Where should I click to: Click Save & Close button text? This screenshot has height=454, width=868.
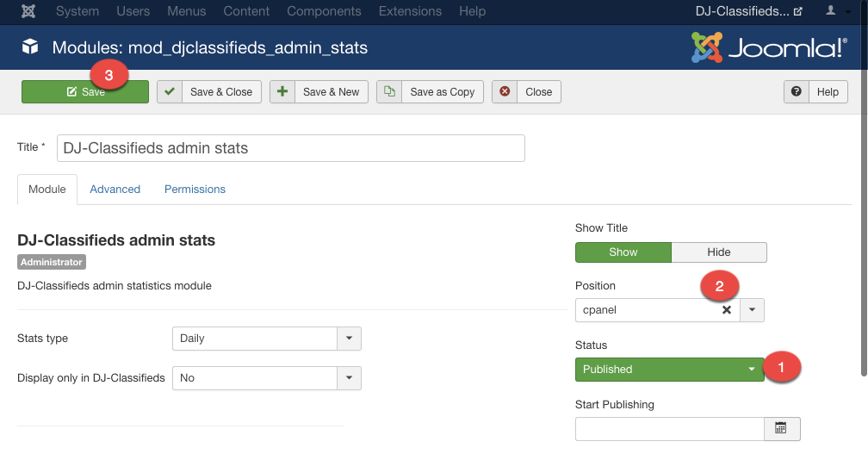click(x=221, y=92)
